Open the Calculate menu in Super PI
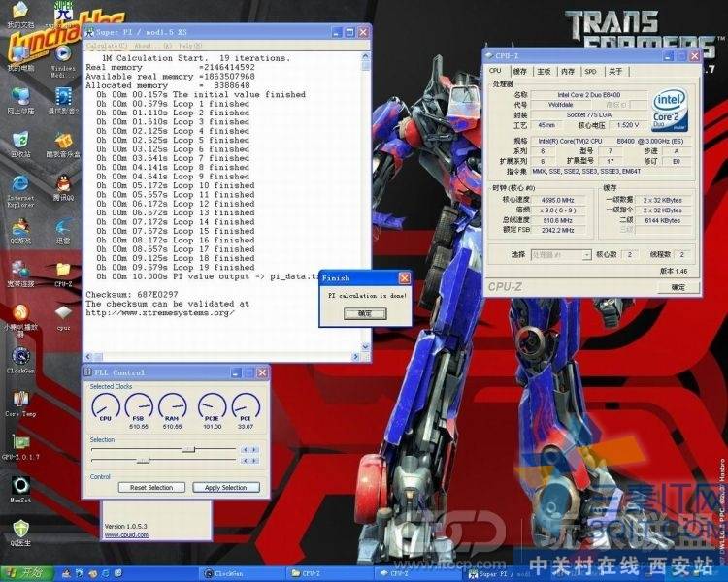The width and height of the screenshot is (728, 582). pyautogui.click(x=107, y=46)
